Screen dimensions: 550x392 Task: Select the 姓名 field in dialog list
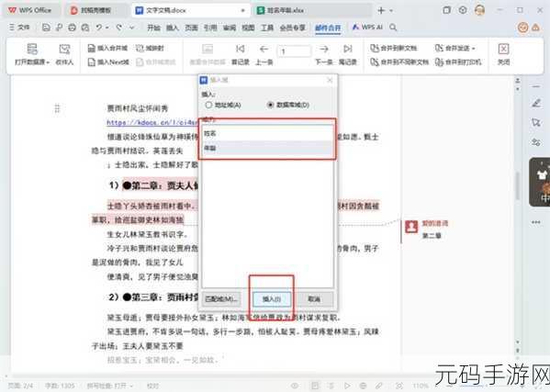267,133
